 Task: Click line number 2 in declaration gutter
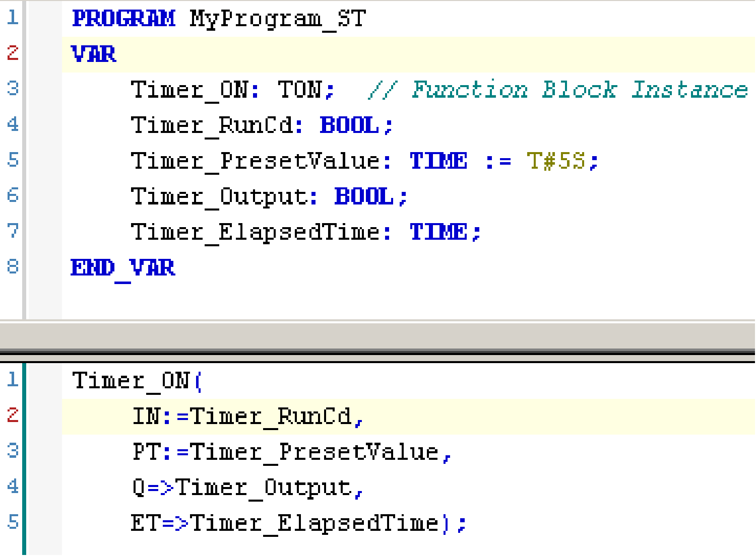point(13,53)
